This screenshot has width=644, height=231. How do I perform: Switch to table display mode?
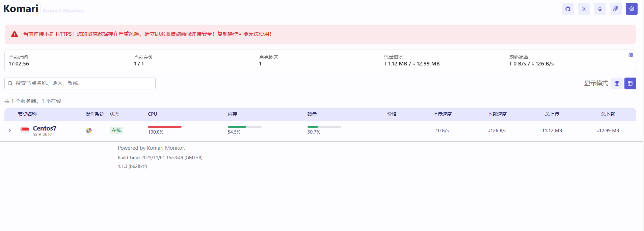[x=630, y=83]
